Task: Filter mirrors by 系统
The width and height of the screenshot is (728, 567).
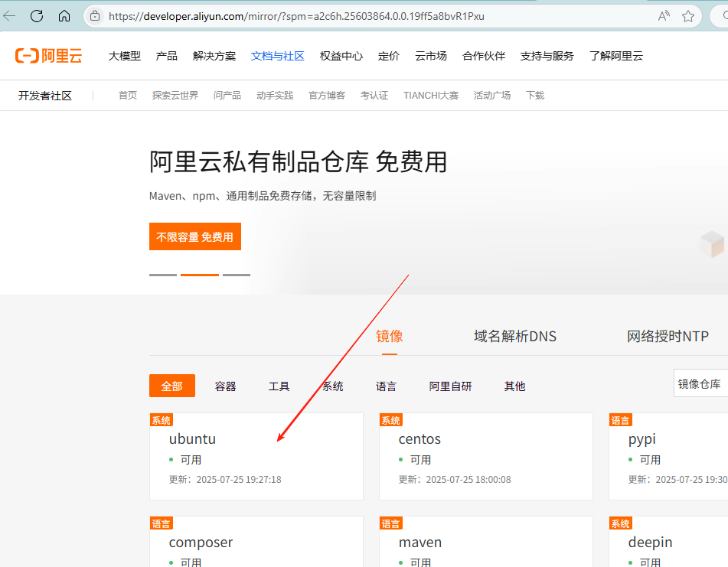Action: 333,386
